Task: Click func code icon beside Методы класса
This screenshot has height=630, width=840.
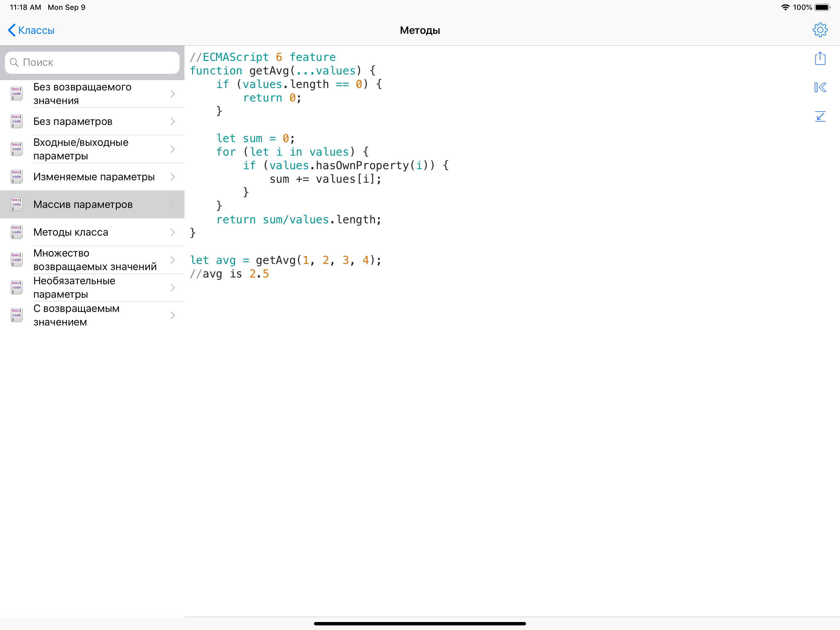Action: [x=16, y=232]
